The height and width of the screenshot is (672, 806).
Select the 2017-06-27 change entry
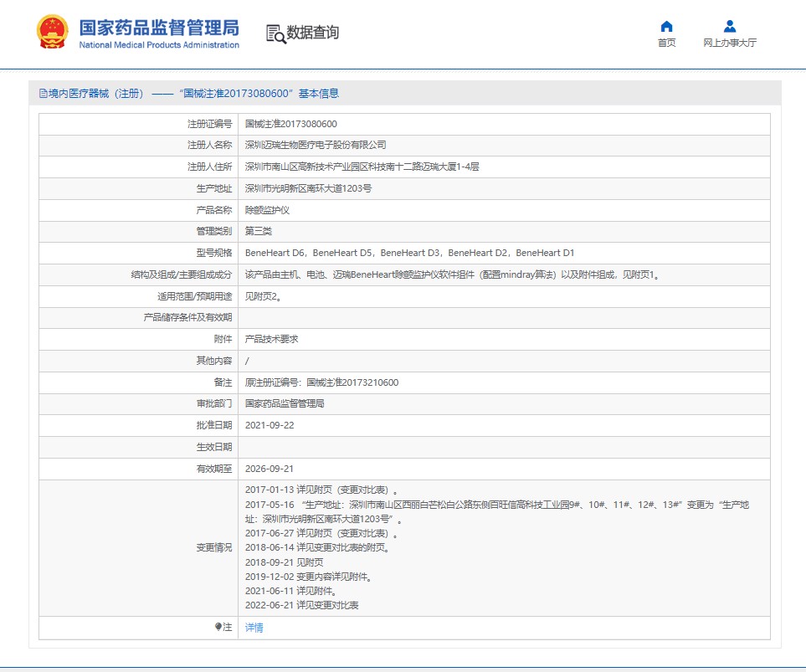point(321,533)
